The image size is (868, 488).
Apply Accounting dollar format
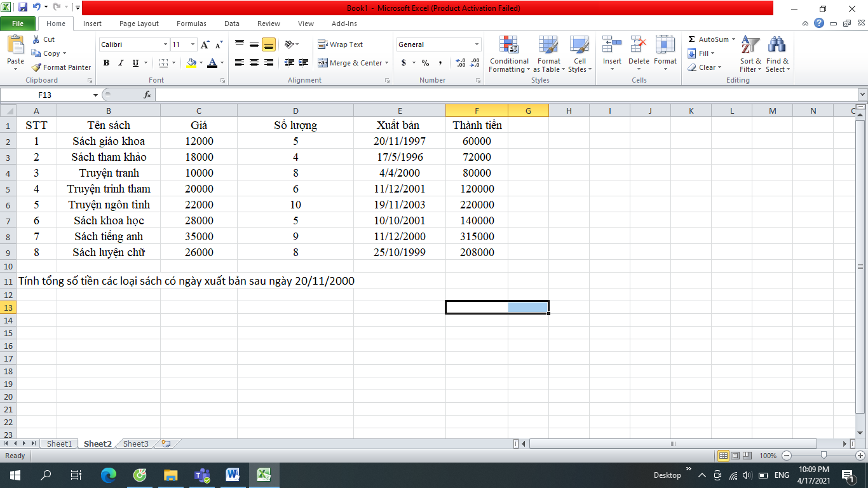click(x=403, y=63)
